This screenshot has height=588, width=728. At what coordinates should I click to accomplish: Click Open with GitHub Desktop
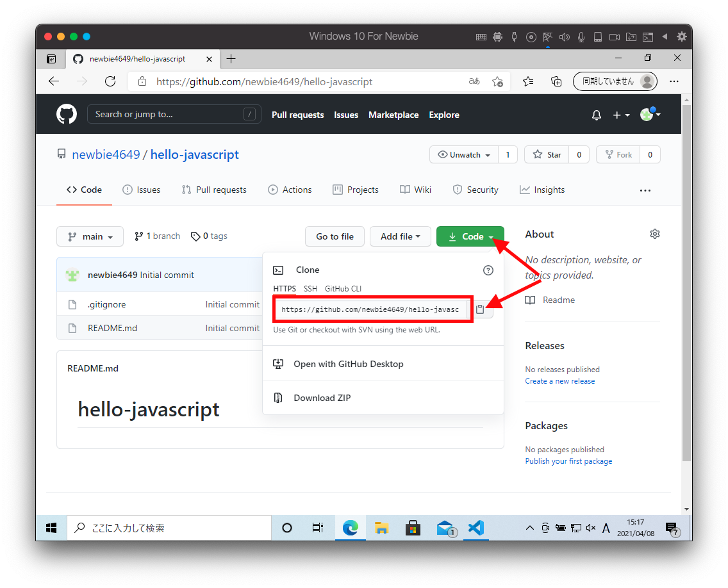click(x=383, y=364)
